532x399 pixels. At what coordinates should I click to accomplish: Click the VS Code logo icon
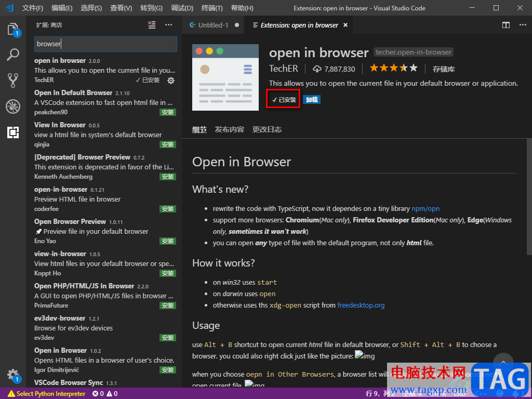click(x=9, y=7)
